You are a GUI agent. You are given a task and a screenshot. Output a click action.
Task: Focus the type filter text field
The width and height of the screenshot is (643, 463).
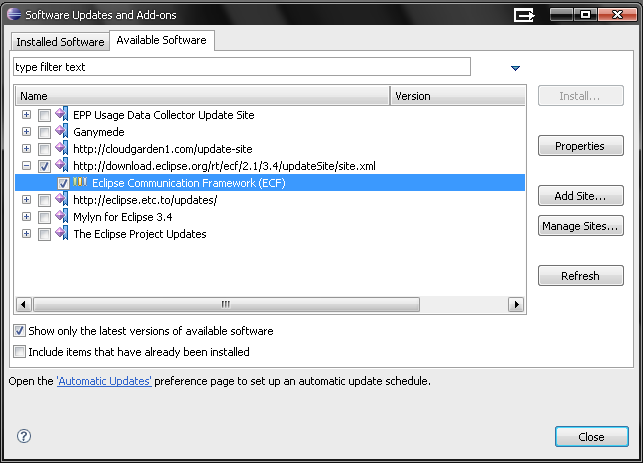click(242, 67)
